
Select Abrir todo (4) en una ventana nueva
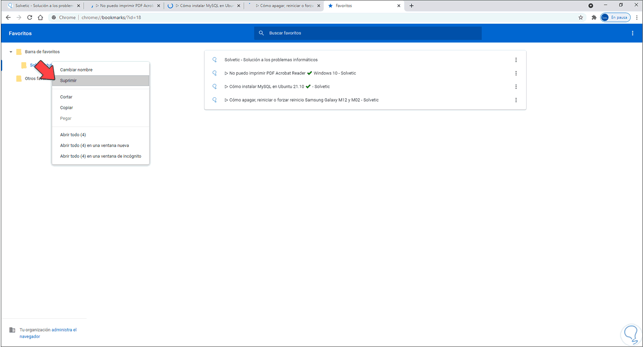pyautogui.click(x=100, y=145)
